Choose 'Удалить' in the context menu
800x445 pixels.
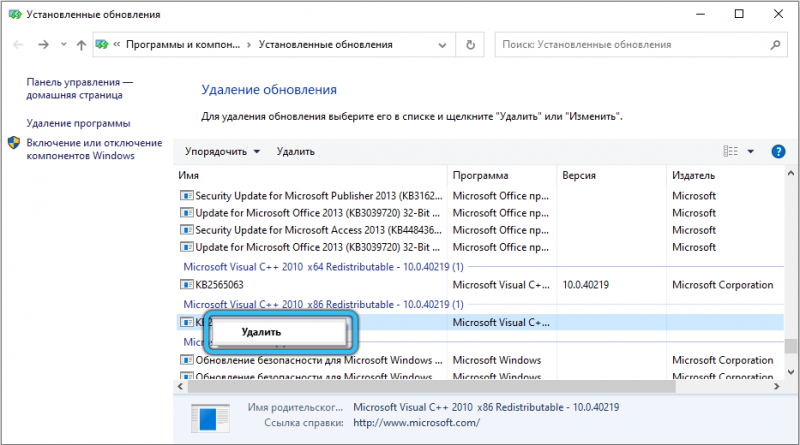(279, 332)
